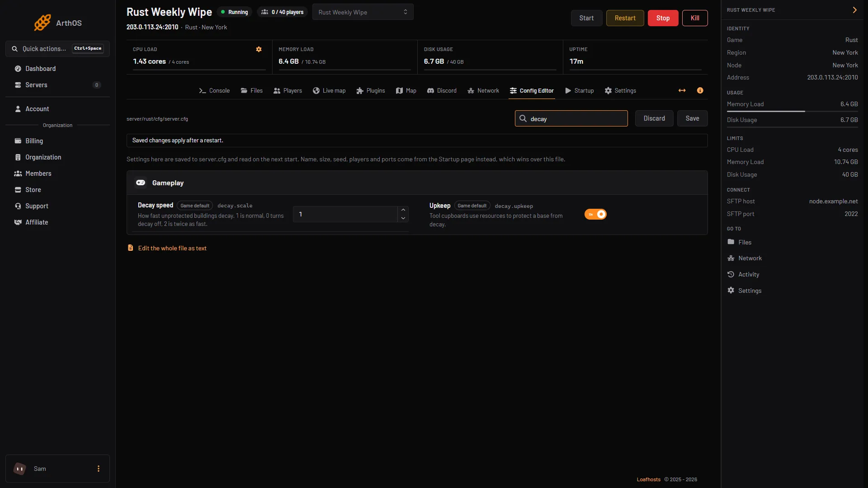Click the ArthOS wheat logo icon
The height and width of the screenshot is (488, 868).
pos(42,23)
